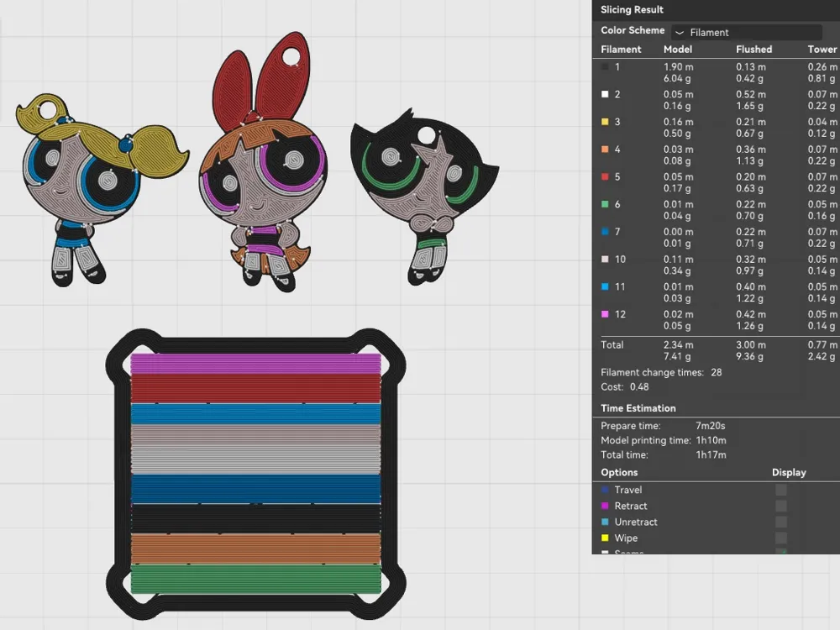
Task: Click the Travel option color icon
Action: click(x=605, y=490)
